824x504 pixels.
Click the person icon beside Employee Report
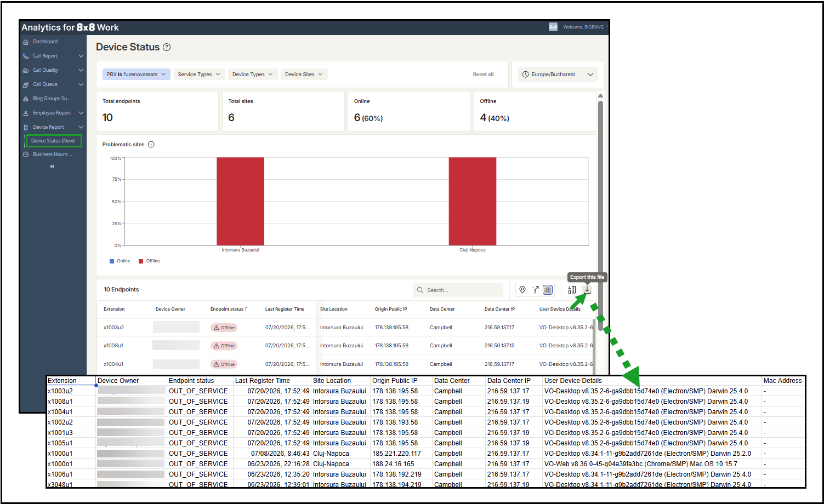tap(26, 113)
